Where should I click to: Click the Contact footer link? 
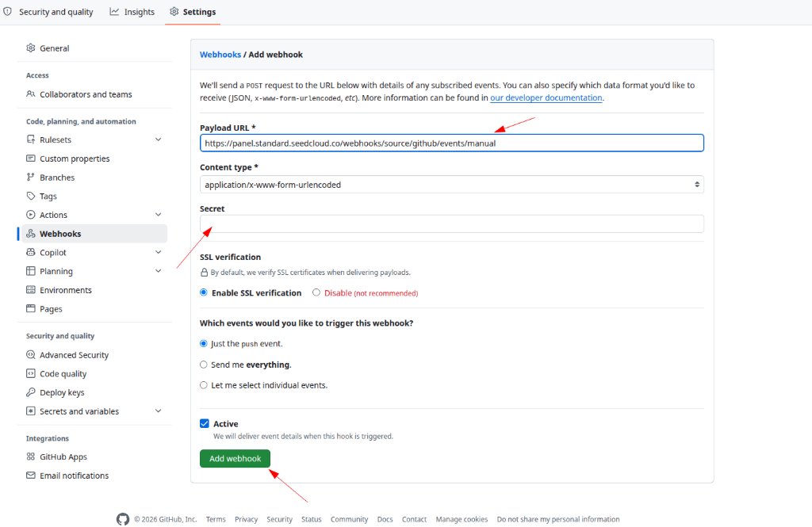click(414, 519)
